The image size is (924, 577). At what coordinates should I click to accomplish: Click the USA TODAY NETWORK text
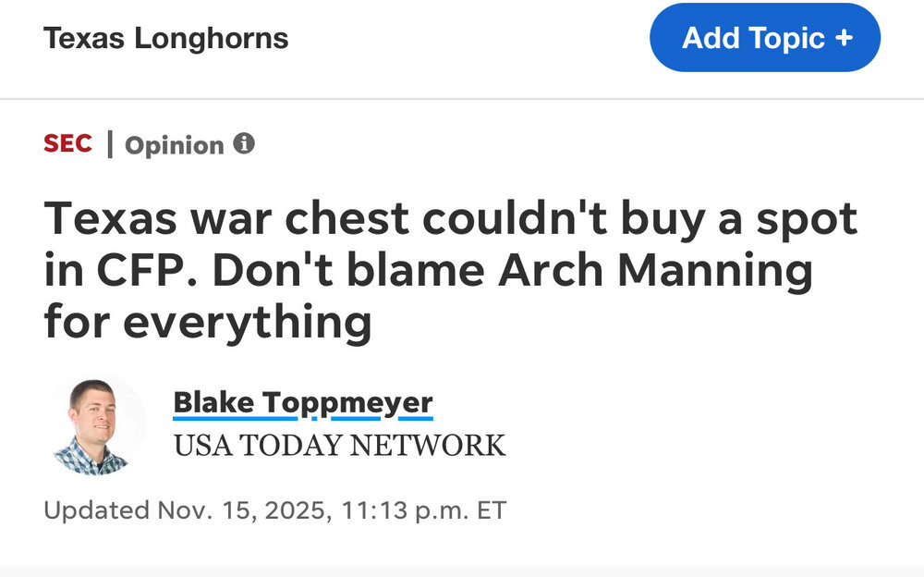point(339,446)
